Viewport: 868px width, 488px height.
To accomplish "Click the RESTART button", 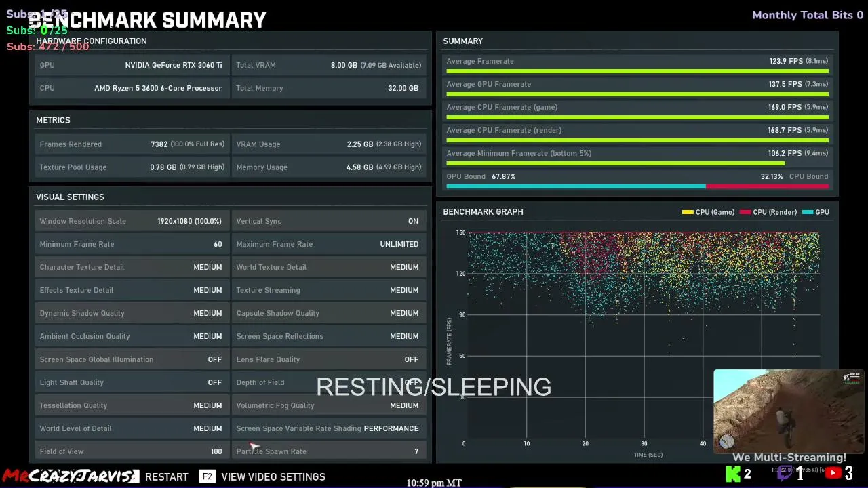I will 167,476.
